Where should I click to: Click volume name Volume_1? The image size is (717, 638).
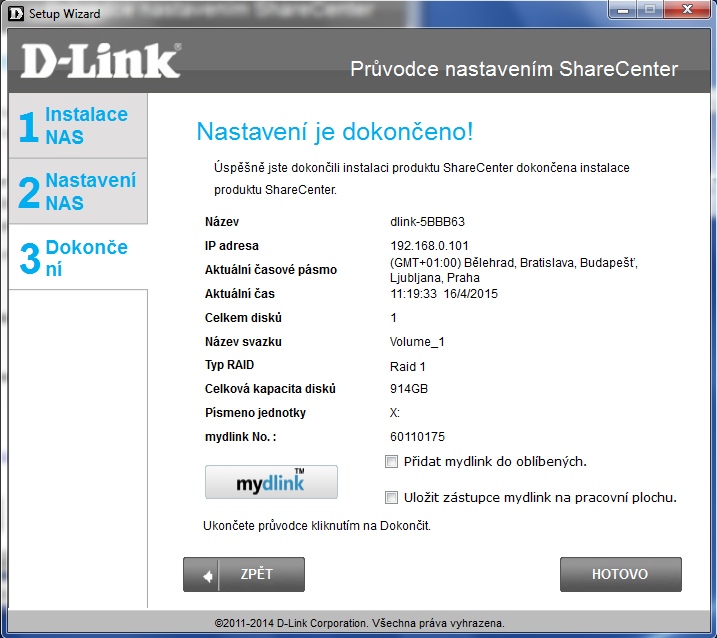click(417, 342)
